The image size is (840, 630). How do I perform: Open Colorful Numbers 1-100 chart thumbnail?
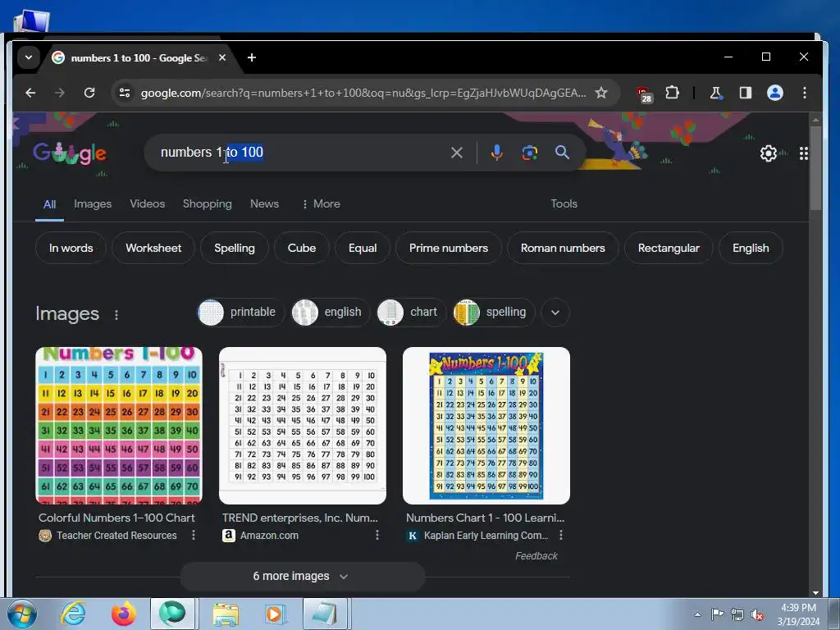[x=119, y=426]
